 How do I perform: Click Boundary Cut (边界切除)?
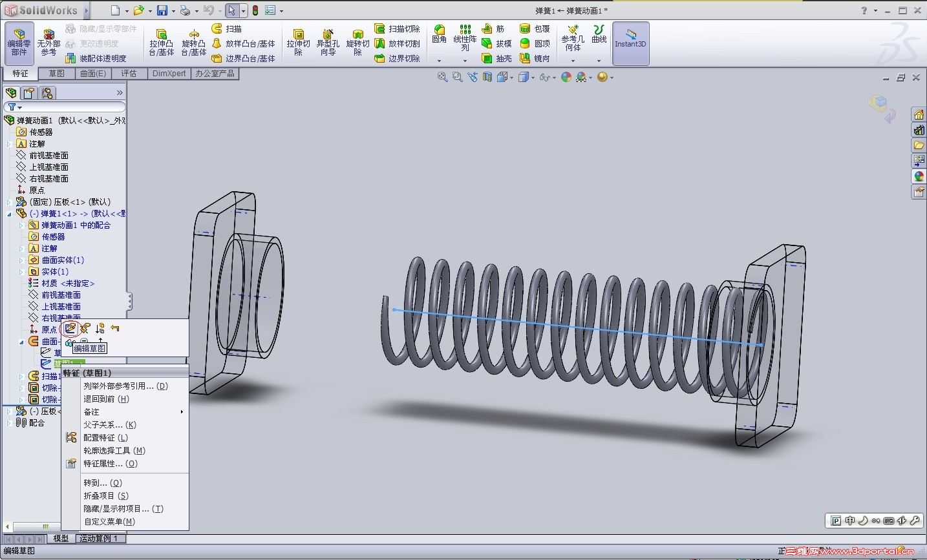coord(397,58)
